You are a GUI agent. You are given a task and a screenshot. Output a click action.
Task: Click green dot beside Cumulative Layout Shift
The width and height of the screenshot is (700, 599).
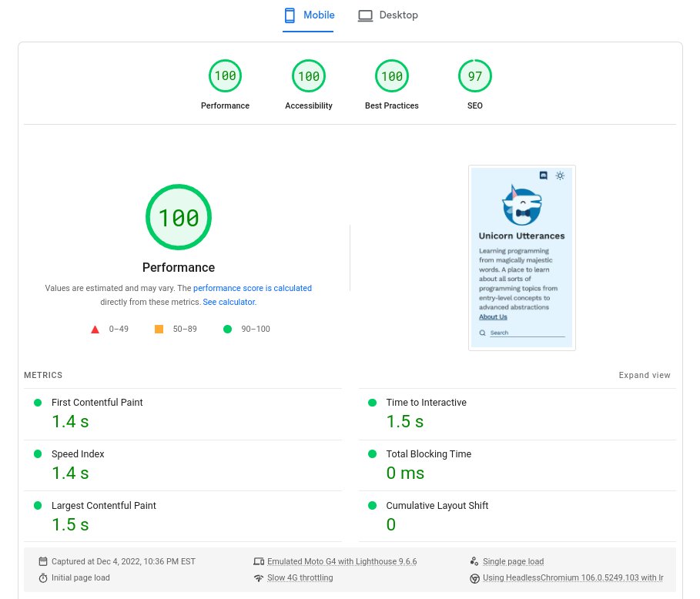pyautogui.click(x=372, y=505)
